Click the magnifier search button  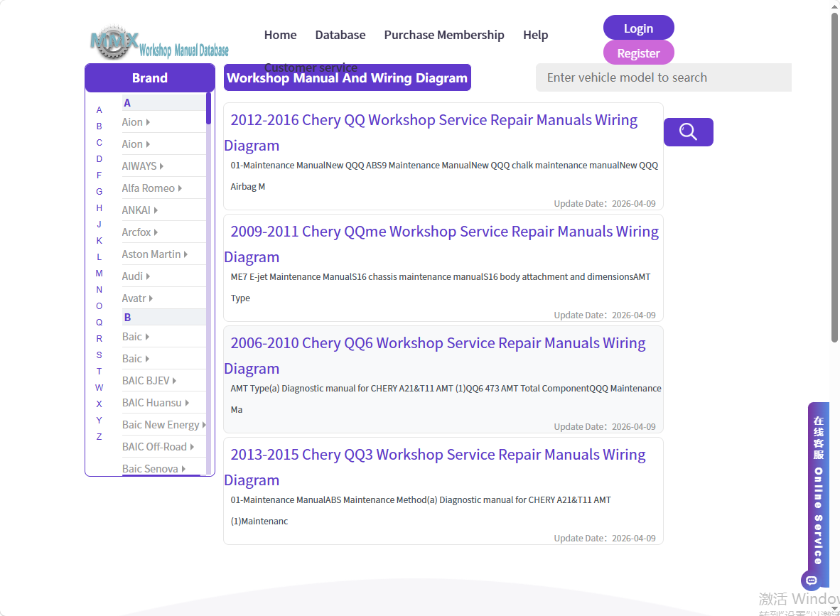pyautogui.click(x=688, y=131)
